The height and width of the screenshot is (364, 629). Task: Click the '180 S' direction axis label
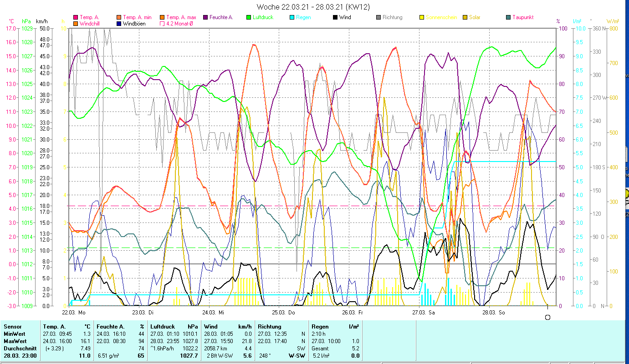click(599, 167)
